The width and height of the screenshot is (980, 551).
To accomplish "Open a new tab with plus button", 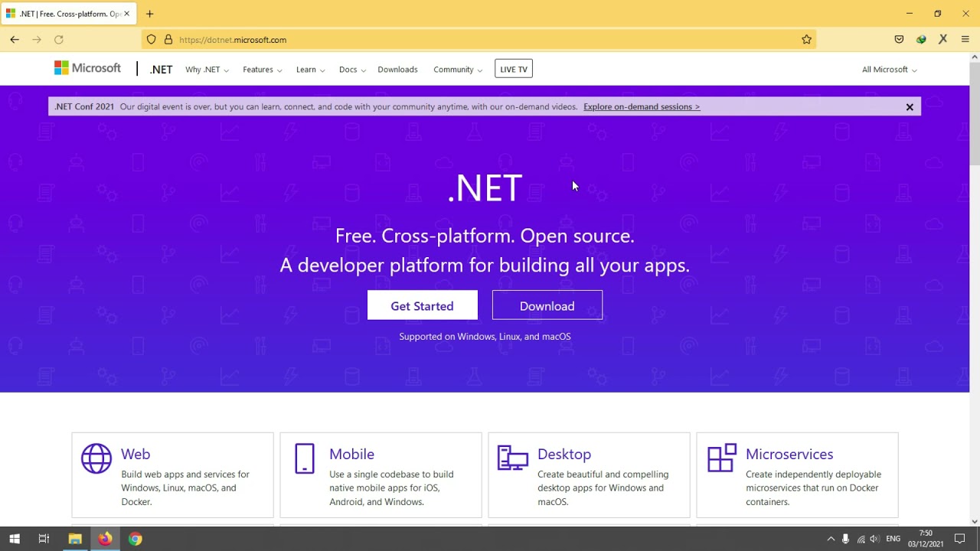I will tap(150, 14).
